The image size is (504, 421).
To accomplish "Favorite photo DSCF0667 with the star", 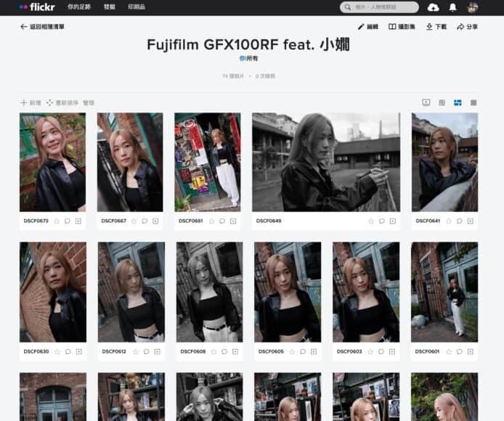I will click(x=134, y=221).
